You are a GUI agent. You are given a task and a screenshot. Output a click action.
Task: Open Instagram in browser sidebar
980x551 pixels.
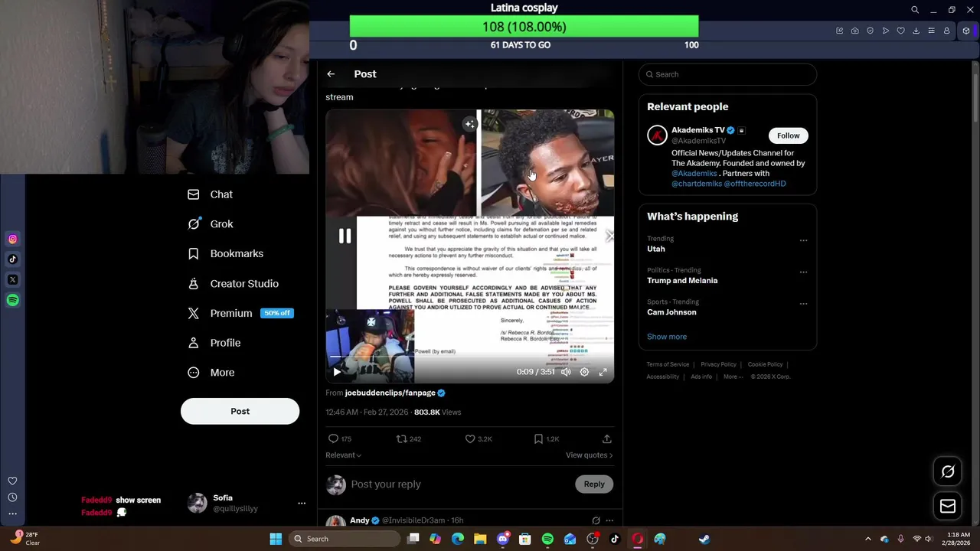12,240
